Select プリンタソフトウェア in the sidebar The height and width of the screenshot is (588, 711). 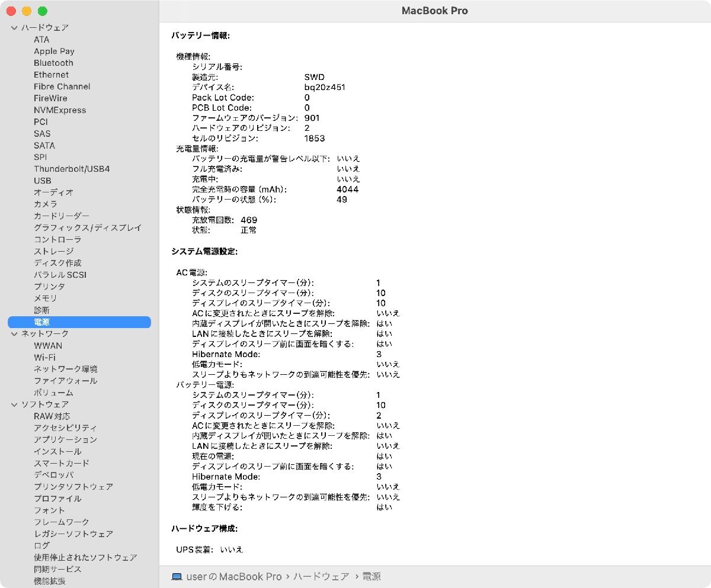(x=73, y=487)
